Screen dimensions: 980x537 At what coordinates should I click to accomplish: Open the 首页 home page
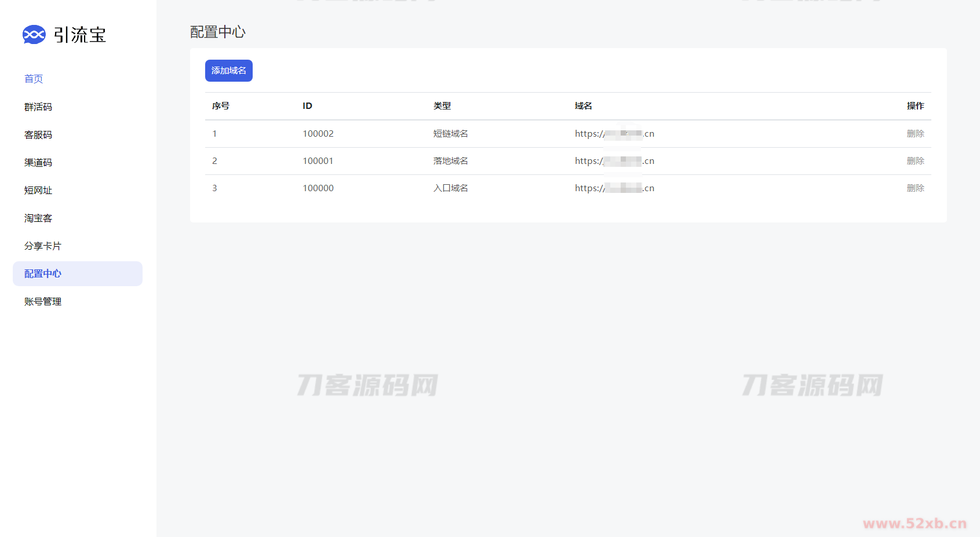(34, 79)
